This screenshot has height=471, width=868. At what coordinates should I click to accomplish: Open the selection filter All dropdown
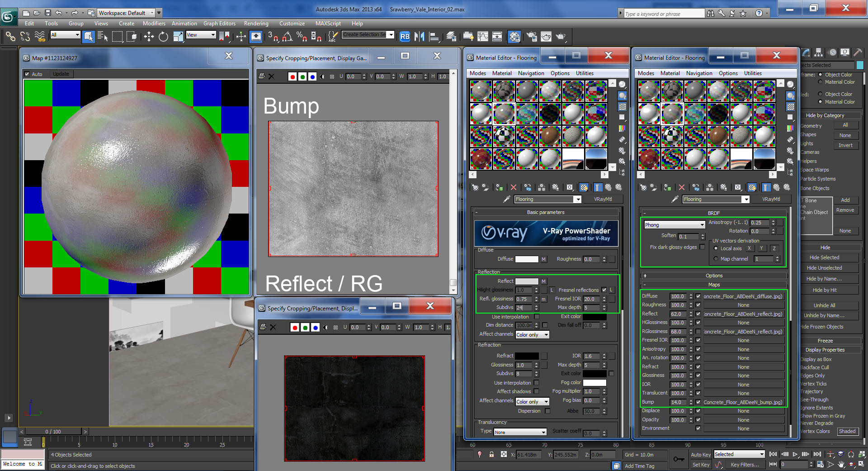pyautogui.click(x=65, y=35)
